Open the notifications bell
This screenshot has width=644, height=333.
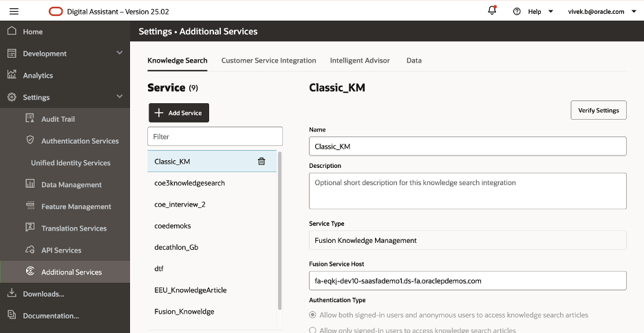(x=492, y=10)
